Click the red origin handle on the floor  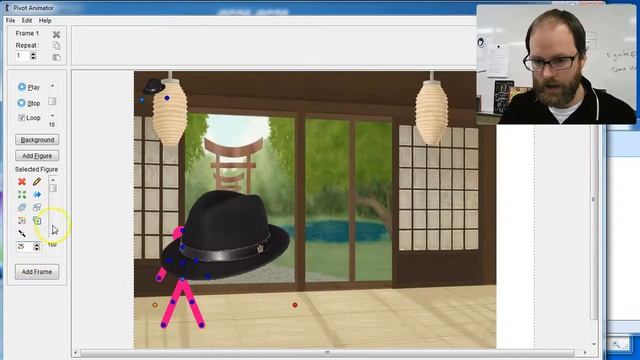point(295,305)
